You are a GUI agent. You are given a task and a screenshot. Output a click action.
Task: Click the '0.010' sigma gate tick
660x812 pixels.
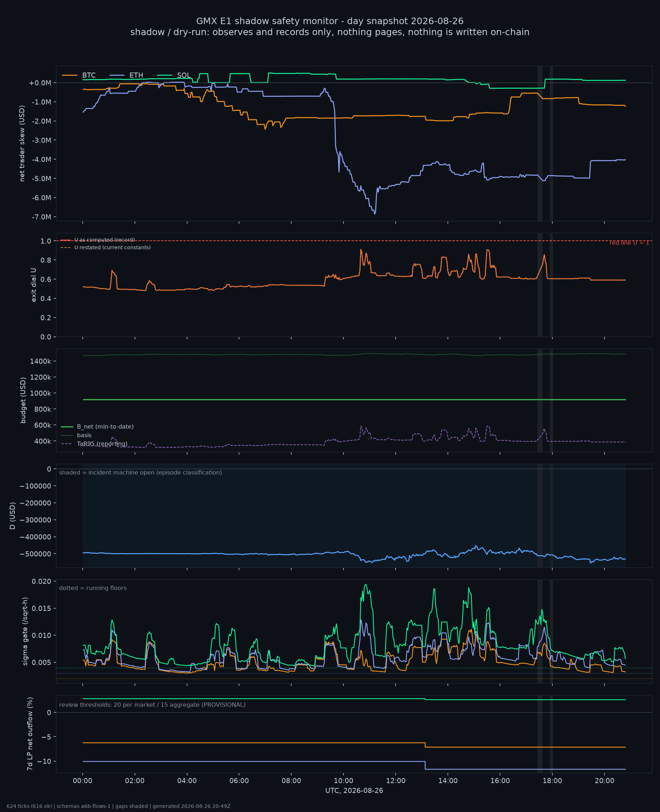[x=41, y=635]
